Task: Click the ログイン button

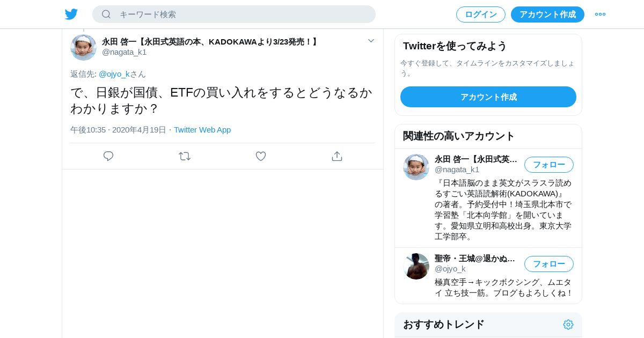Action: 481,14
